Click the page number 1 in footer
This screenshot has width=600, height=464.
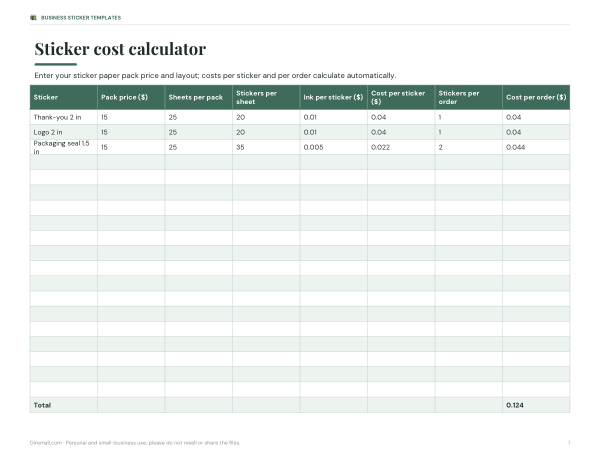click(x=569, y=443)
